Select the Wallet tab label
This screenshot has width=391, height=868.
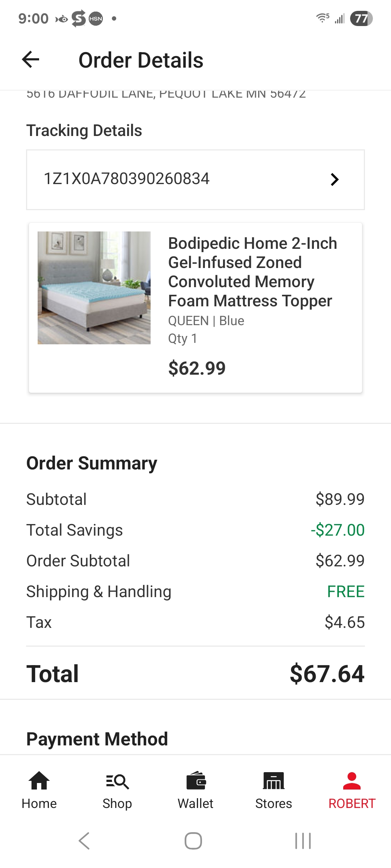pyautogui.click(x=195, y=803)
